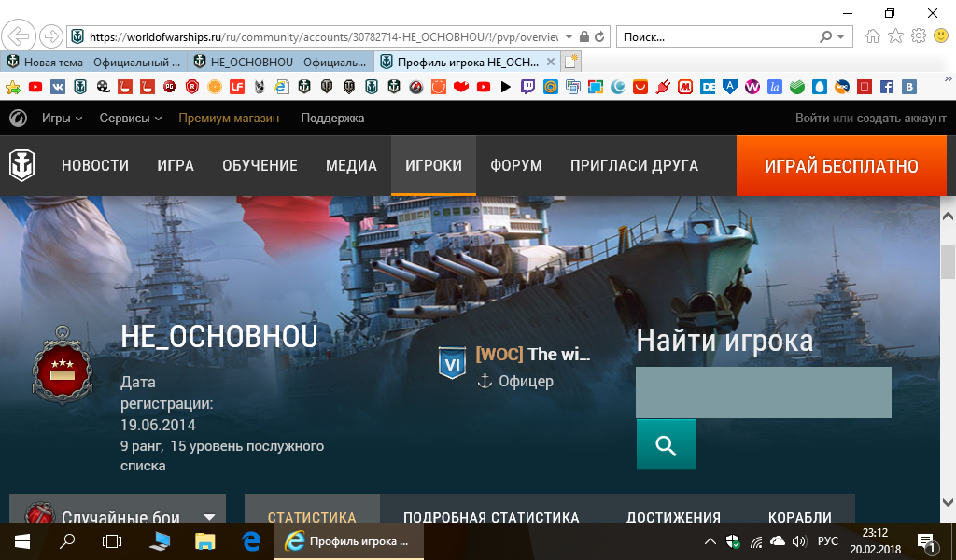Open the ОБУЧЕНИЕ menu item

[x=260, y=166]
